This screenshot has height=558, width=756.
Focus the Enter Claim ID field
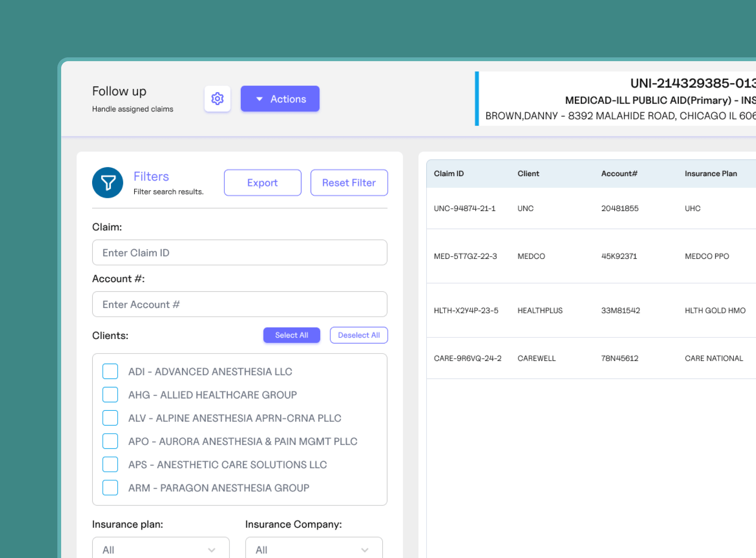pyautogui.click(x=239, y=253)
